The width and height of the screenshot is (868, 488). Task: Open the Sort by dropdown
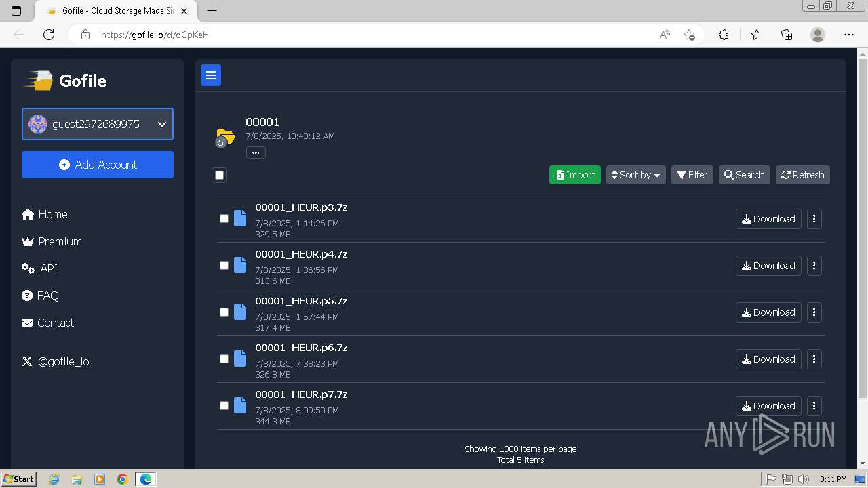[x=636, y=175]
